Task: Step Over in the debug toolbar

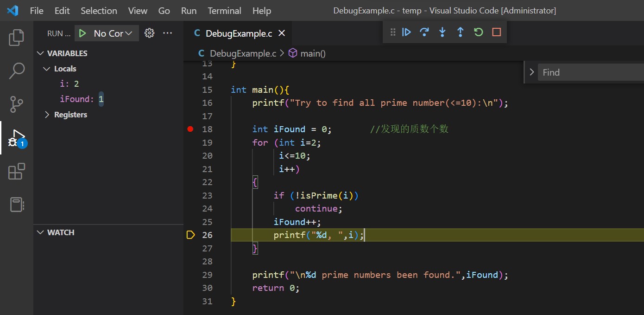Action: [x=424, y=32]
